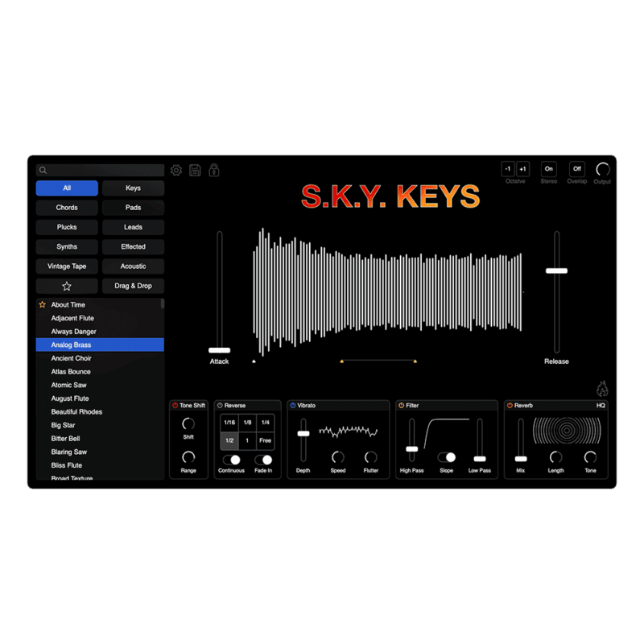Click the Tone Shift Range knob

[188, 457]
